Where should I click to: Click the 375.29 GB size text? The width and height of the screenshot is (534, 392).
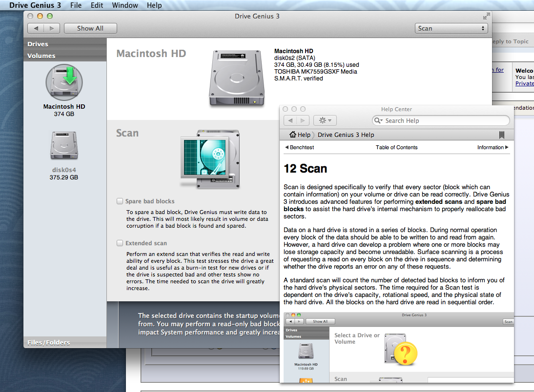coord(63,177)
